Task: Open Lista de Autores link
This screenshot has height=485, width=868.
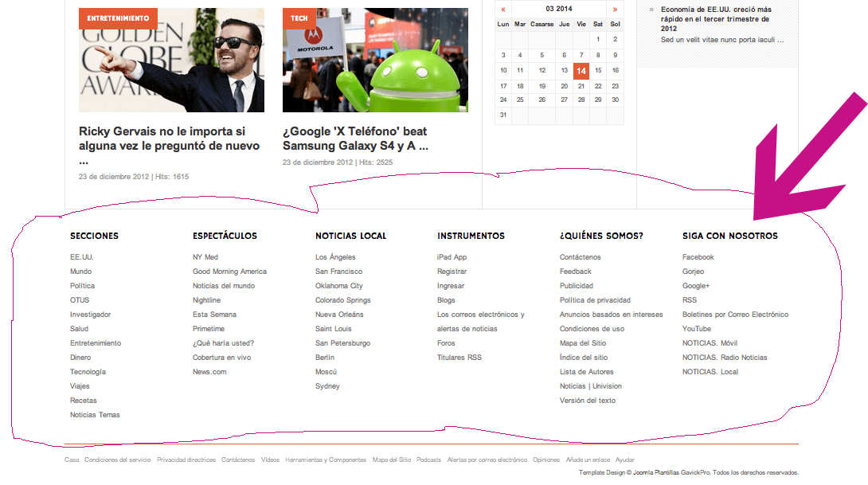Action: click(586, 372)
